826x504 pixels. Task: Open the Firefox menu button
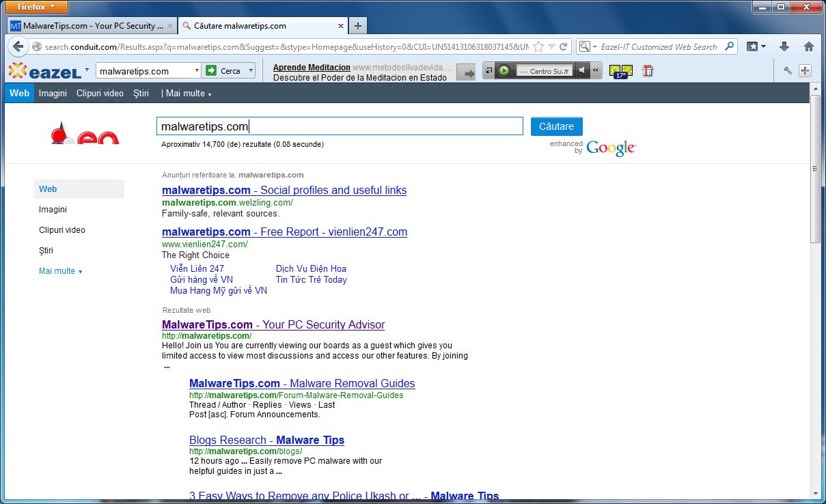coord(37,7)
